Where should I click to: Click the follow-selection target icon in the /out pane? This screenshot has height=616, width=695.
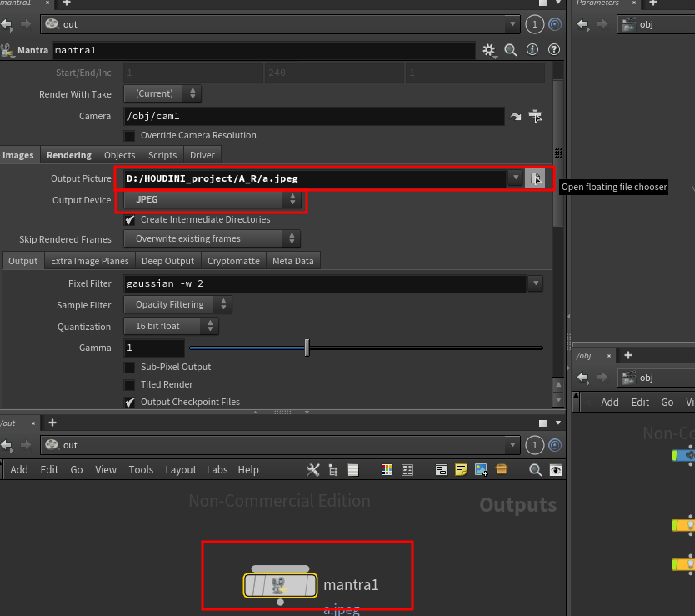tap(555, 445)
